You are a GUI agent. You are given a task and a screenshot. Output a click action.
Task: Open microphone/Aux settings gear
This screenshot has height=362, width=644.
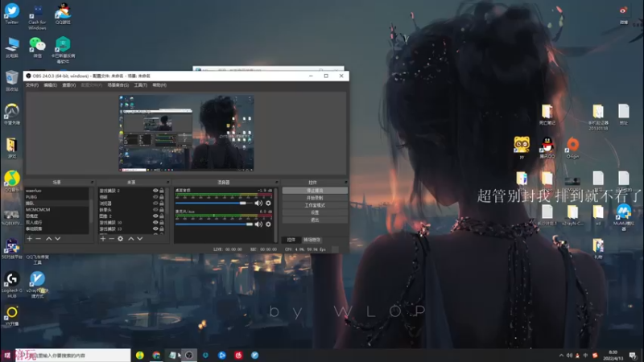(x=268, y=224)
